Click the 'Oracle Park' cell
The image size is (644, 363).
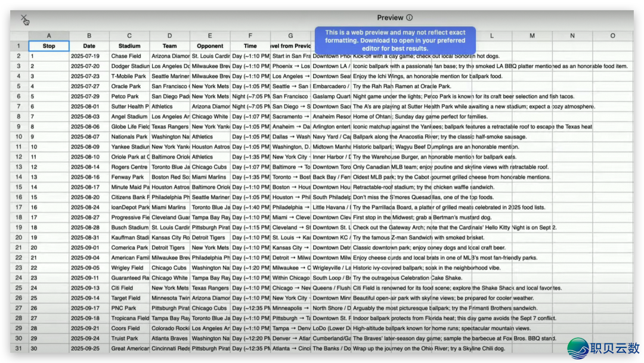click(x=129, y=86)
